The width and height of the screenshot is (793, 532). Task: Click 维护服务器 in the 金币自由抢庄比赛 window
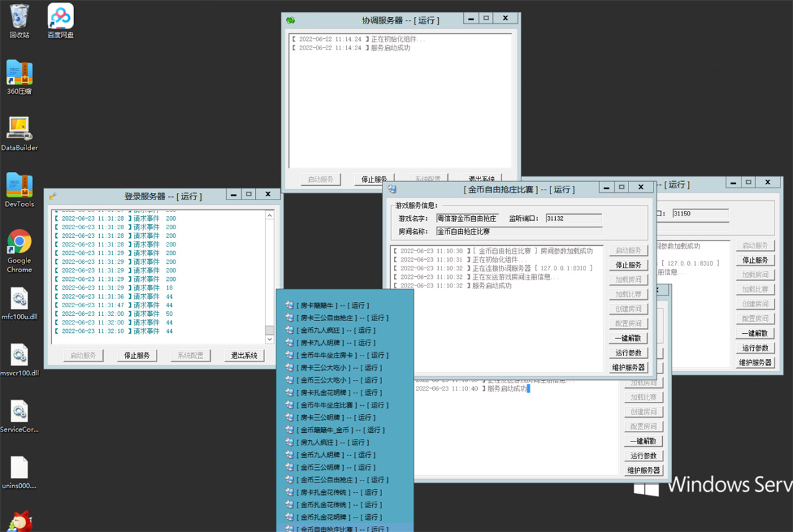(628, 367)
